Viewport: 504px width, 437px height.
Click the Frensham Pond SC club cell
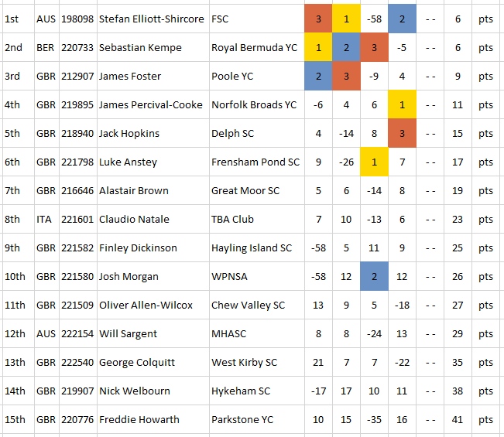(255, 162)
